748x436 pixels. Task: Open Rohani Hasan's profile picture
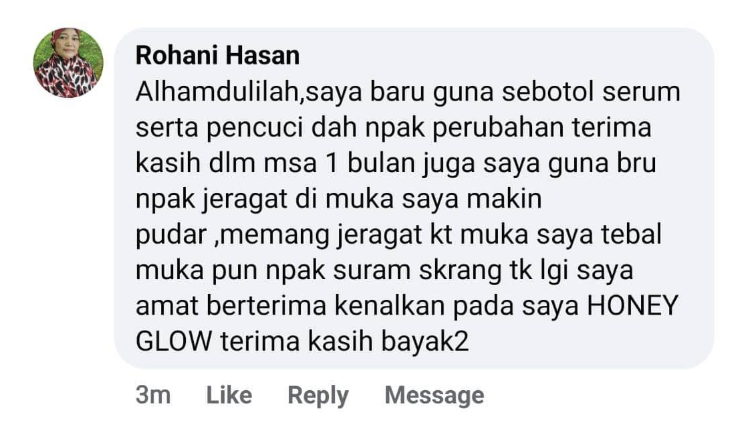pos(68,63)
